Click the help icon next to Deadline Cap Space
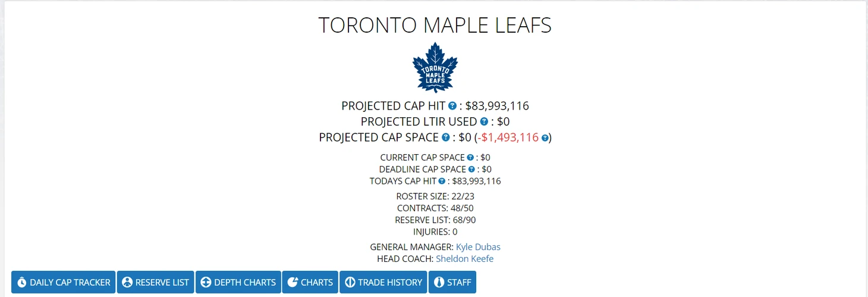 coord(471,170)
